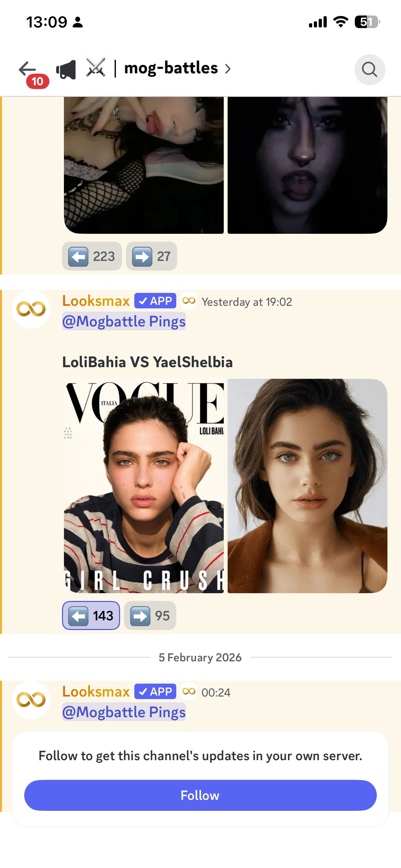401x868 pixels.
Task: Open Looksmax avatar on 19:02 message
Action: click(31, 309)
